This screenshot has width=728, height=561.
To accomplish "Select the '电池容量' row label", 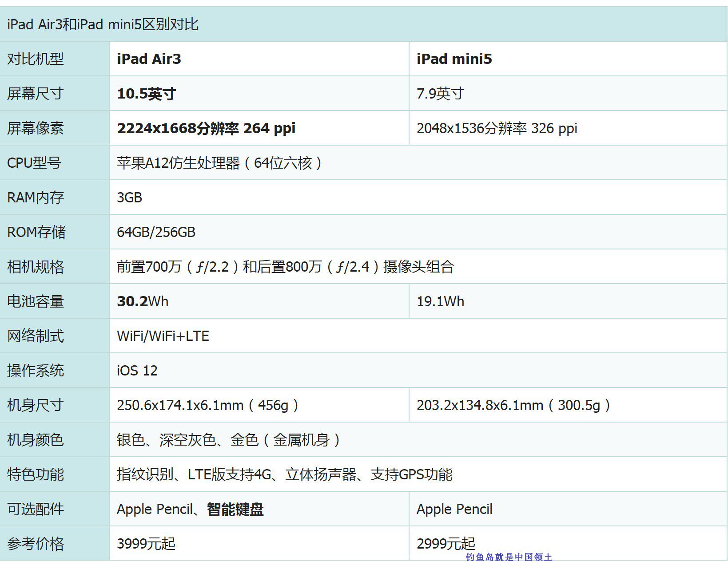I will 36,301.
